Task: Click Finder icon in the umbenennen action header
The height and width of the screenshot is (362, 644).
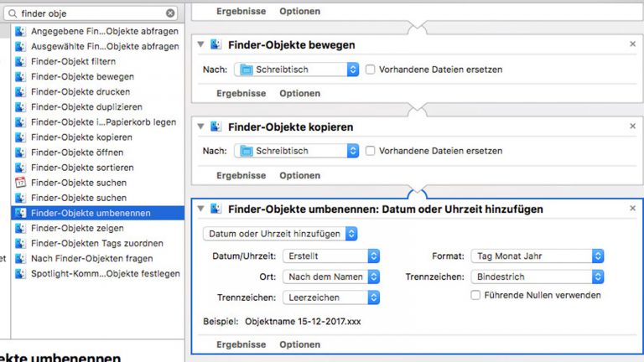Action: [x=216, y=209]
